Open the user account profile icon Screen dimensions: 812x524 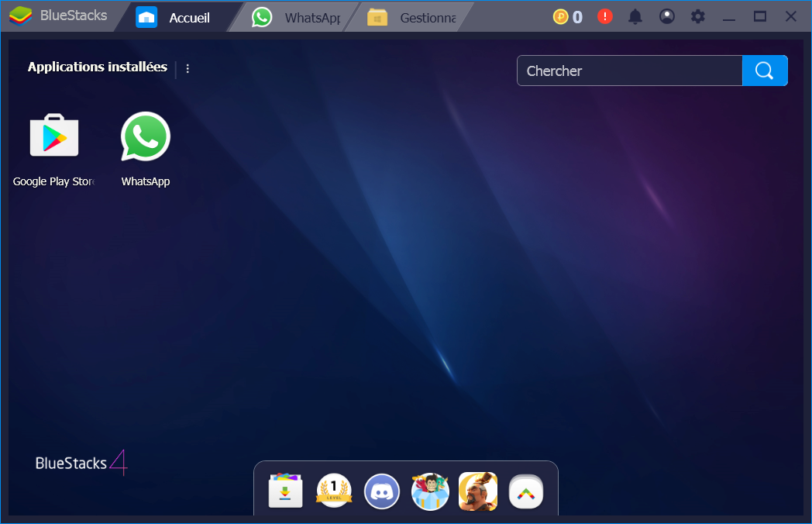(666, 17)
